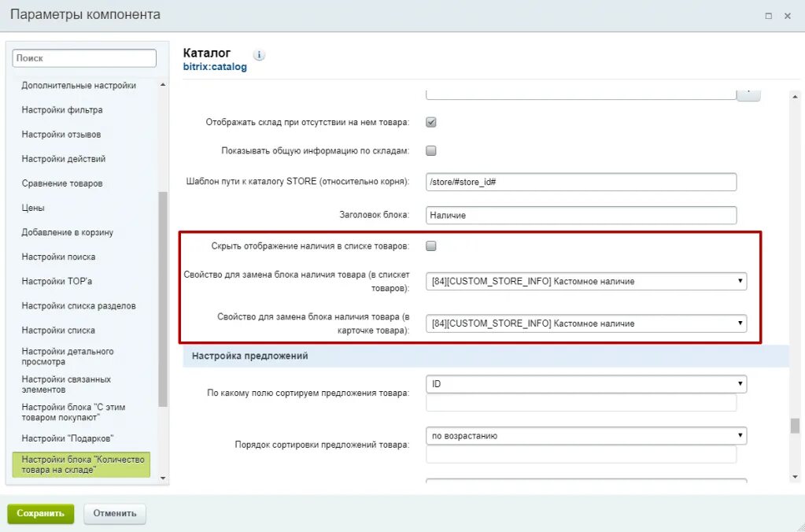Open Дополнительные настройки section

79,85
